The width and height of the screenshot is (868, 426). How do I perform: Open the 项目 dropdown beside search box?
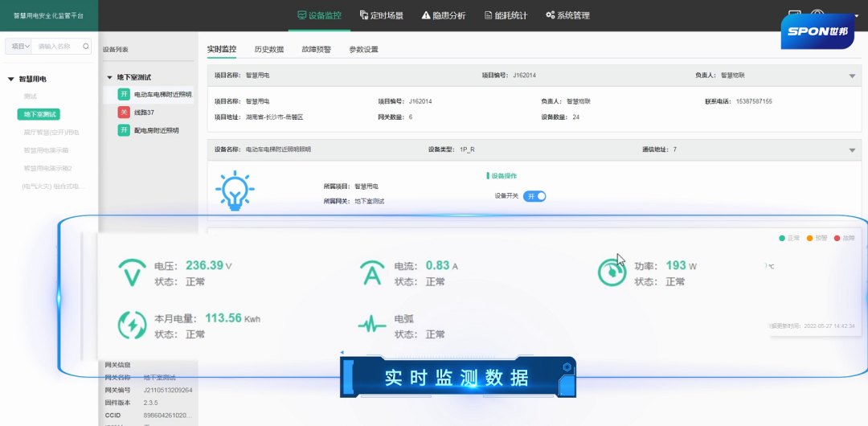coord(19,47)
